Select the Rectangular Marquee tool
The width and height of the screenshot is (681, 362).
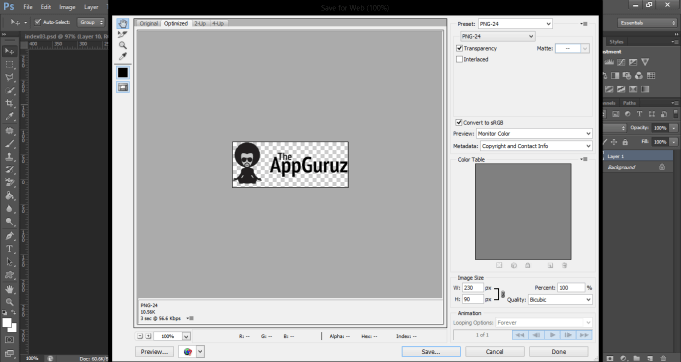coord(9,64)
